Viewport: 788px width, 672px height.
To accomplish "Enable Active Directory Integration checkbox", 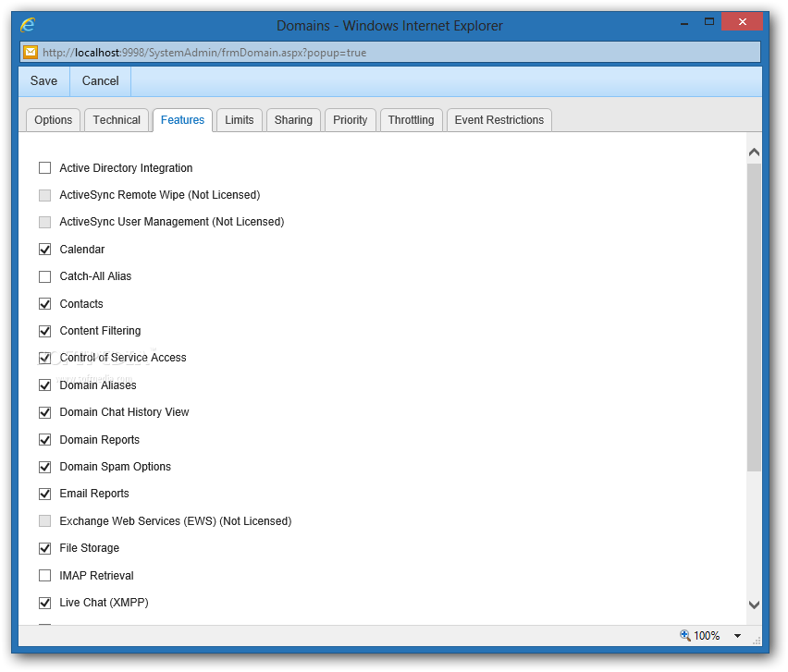I will 44,167.
